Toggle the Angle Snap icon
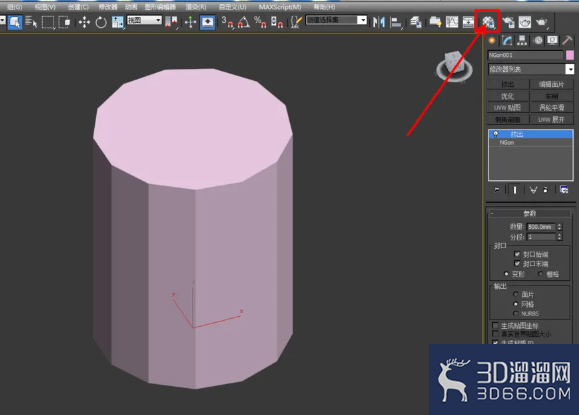The width and height of the screenshot is (579, 415). coord(244,22)
